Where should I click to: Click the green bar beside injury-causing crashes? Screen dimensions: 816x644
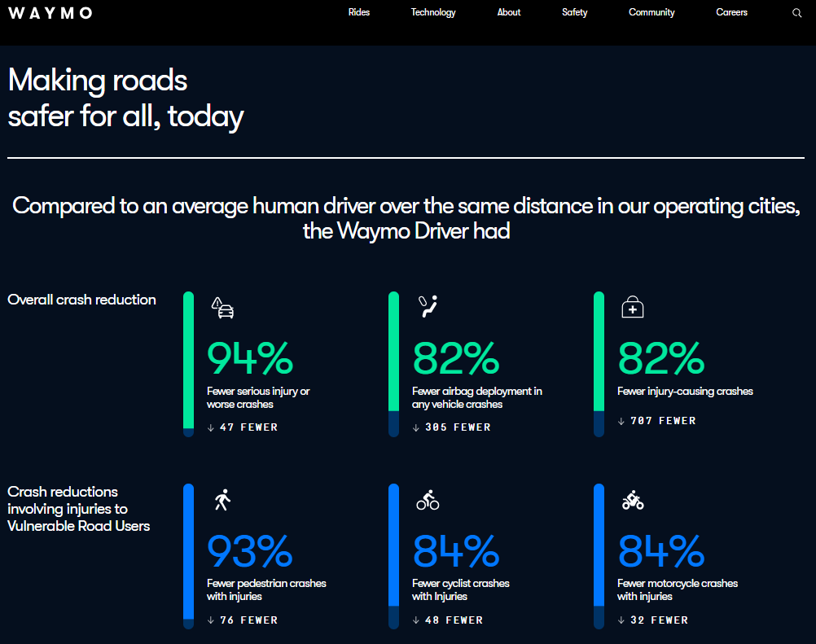click(599, 364)
